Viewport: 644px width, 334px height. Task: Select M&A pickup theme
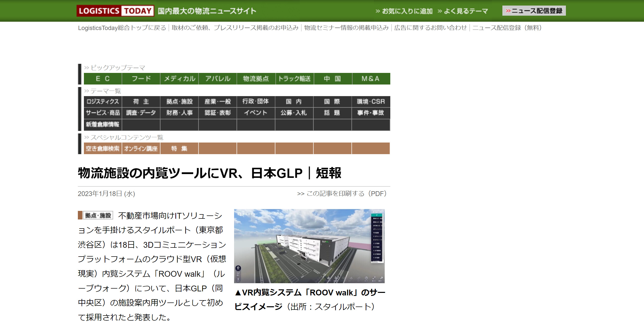click(371, 79)
